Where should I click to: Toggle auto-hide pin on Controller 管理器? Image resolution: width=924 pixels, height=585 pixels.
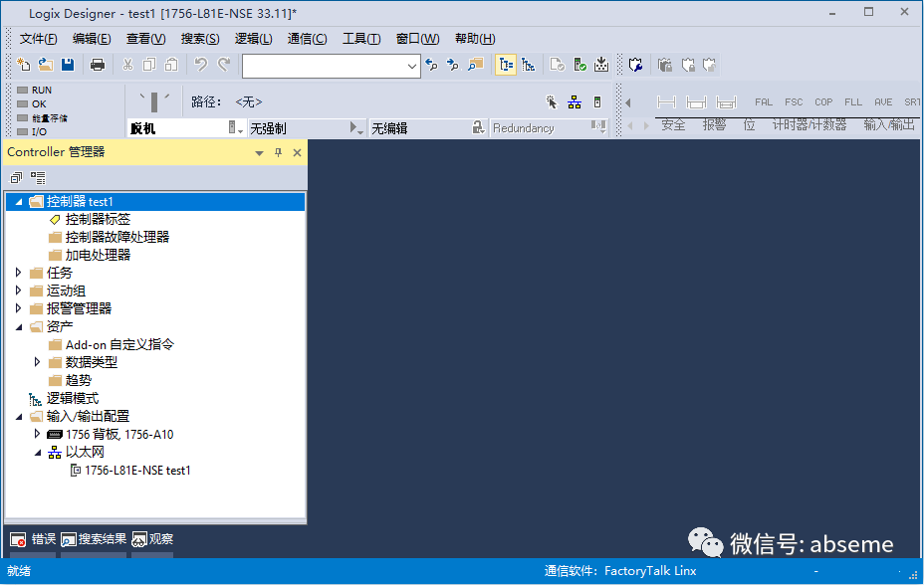click(278, 153)
